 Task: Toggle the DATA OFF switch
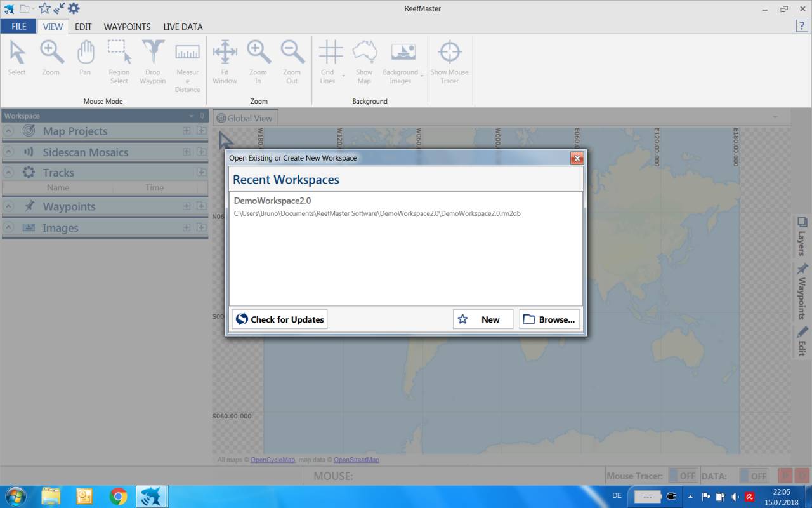[754, 476]
